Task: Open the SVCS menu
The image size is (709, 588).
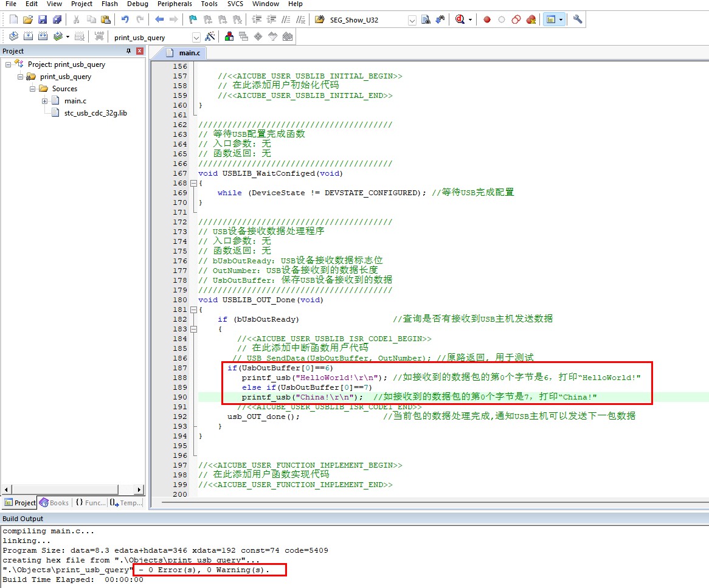Action: pos(235,4)
